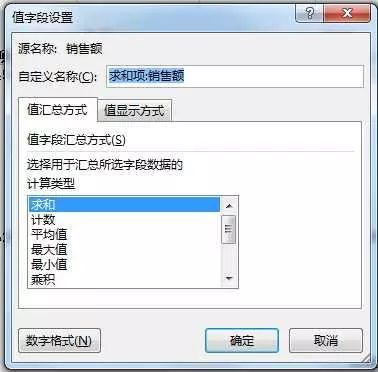Click the 自定义名称 input field

(235, 76)
